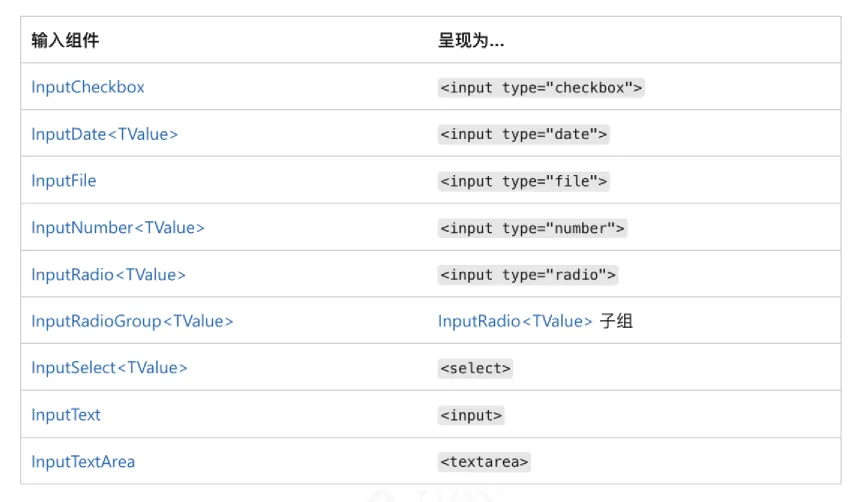Click the 呈现为... column header
Viewport: 864px width, 502px height.
[x=471, y=40]
